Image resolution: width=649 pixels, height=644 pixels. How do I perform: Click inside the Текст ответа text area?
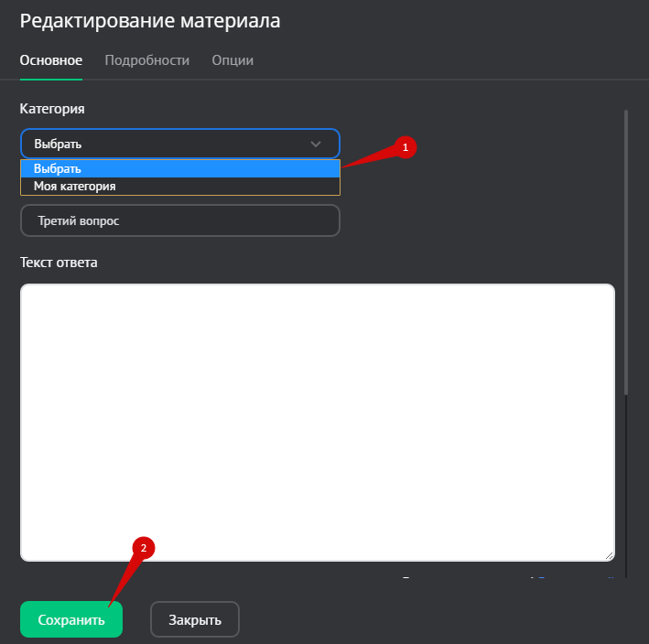(x=317, y=421)
